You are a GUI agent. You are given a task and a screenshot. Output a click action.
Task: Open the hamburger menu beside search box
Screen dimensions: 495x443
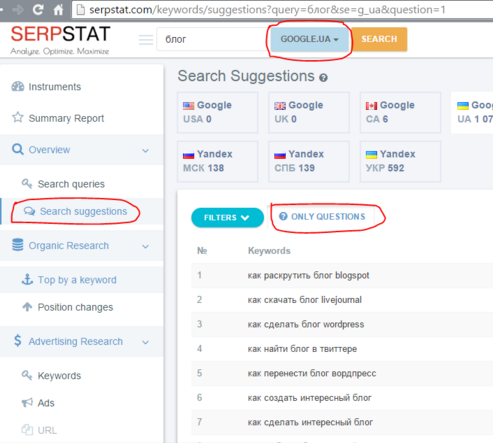point(146,40)
